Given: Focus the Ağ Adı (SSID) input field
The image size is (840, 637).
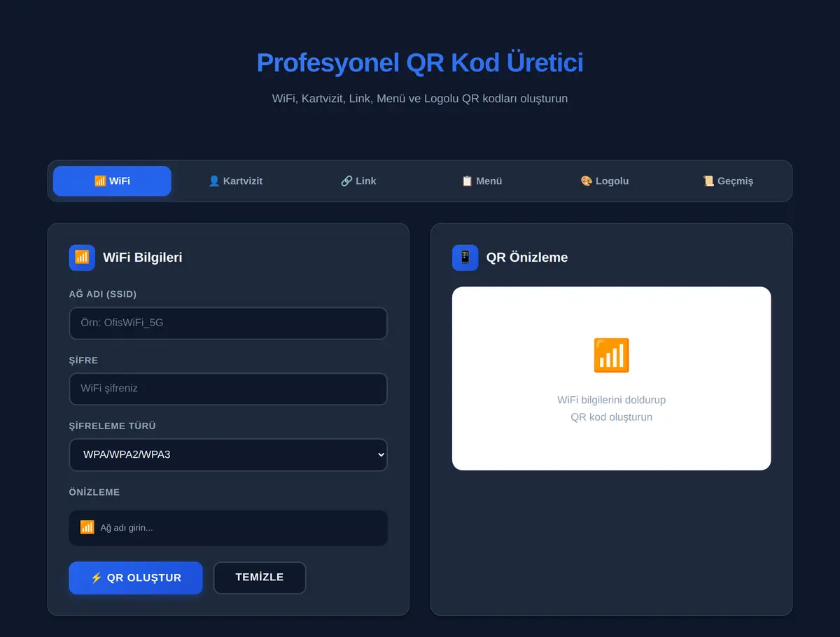Looking at the screenshot, I should click(228, 323).
